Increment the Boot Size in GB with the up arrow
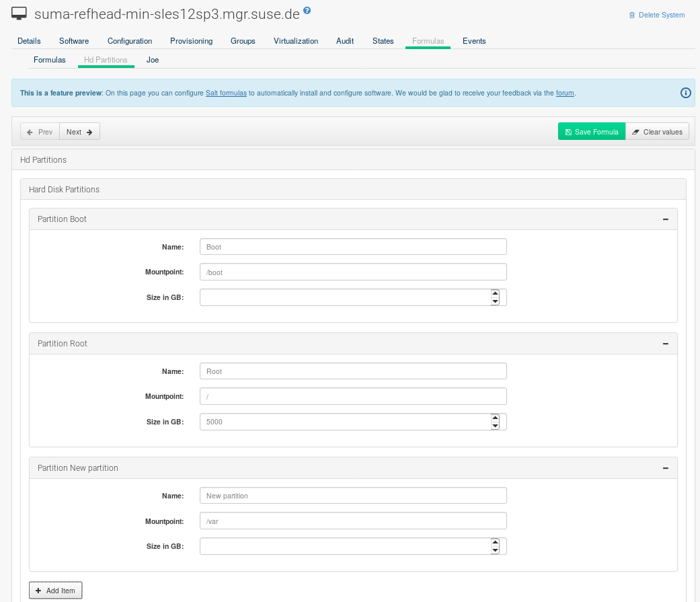 tap(495, 293)
